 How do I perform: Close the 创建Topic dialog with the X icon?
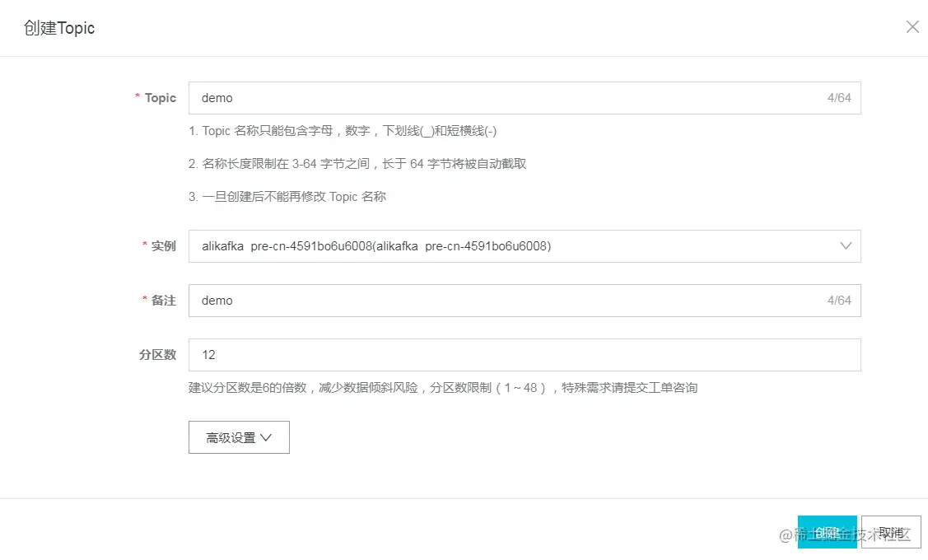pyautogui.click(x=912, y=26)
